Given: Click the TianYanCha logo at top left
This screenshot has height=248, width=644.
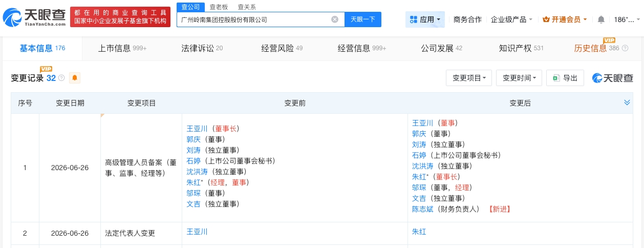Looking at the screenshot, I should (x=34, y=17).
